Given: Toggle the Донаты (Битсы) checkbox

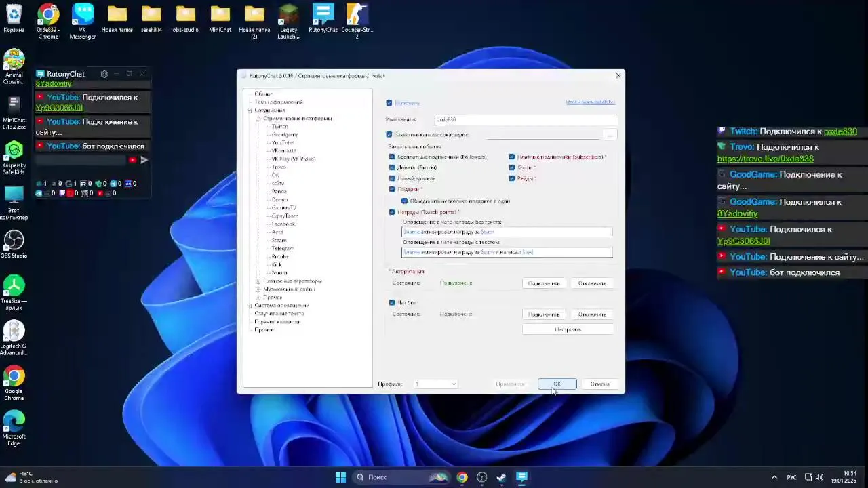Looking at the screenshot, I should pos(391,167).
